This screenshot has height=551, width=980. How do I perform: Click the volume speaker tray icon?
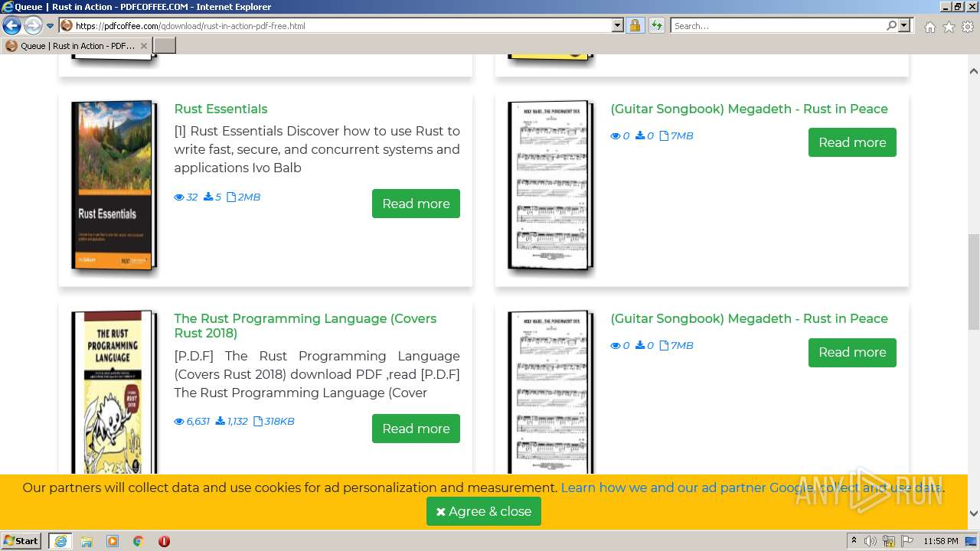(x=871, y=541)
